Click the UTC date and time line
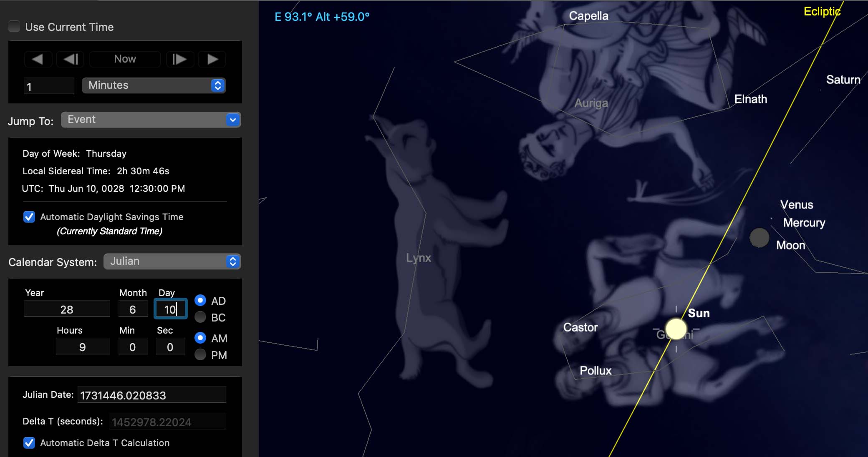This screenshot has width=868, height=457. tap(103, 188)
